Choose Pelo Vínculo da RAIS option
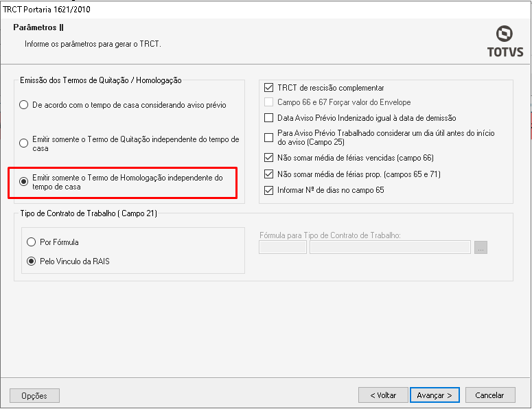This screenshot has height=409, width=532. point(31,261)
